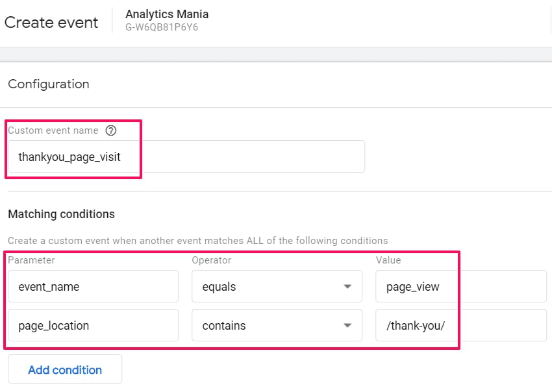
Task: Click dropdown arrow in the equals operator field
Action: (347, 286)
